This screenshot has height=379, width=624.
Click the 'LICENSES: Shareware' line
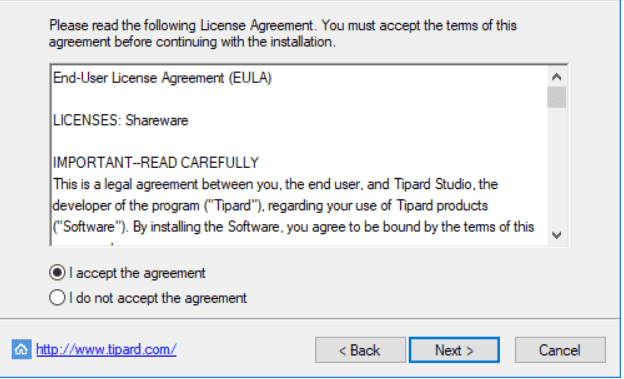(121, 120)
